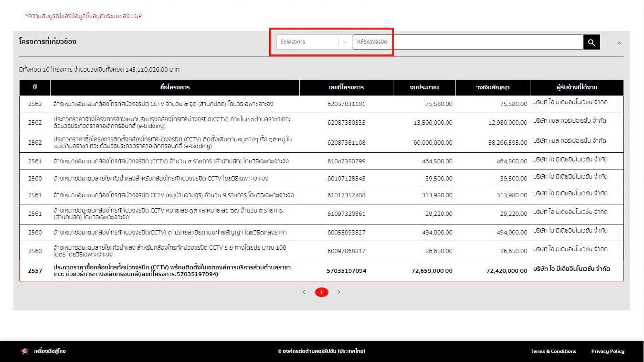Screen dimensions: 644x362
Task: Click the magnifier search button
Action: pos(591,43)
